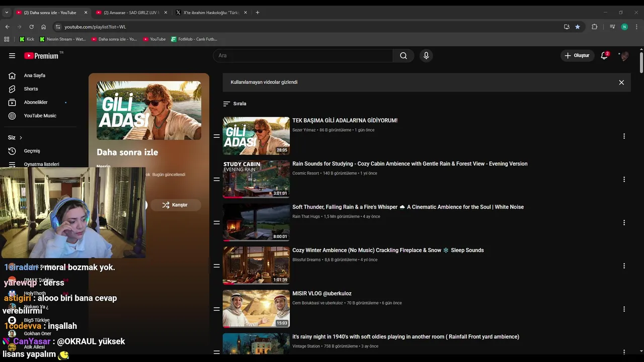644x362 pixels.
Task: Open YouTube Music from the sidebar
Action: pos(40,116)
